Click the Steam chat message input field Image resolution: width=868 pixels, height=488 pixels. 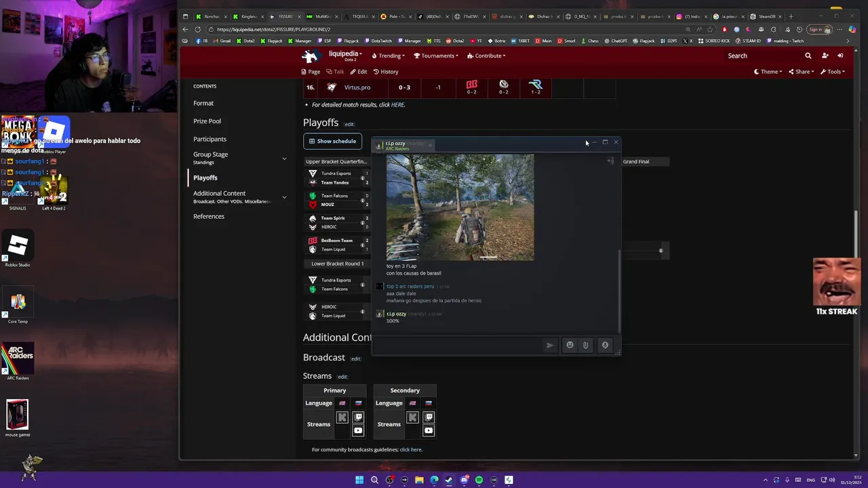(x=457, y=345)
